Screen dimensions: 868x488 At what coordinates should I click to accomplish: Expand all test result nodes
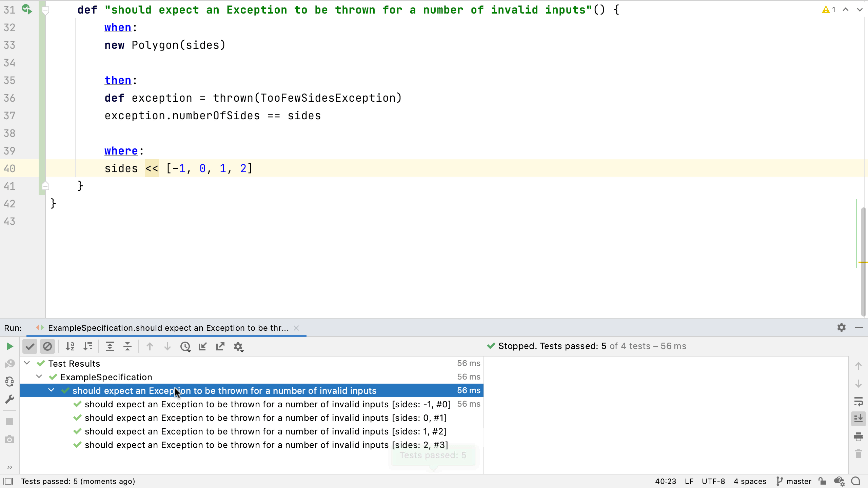click(110, 346)
